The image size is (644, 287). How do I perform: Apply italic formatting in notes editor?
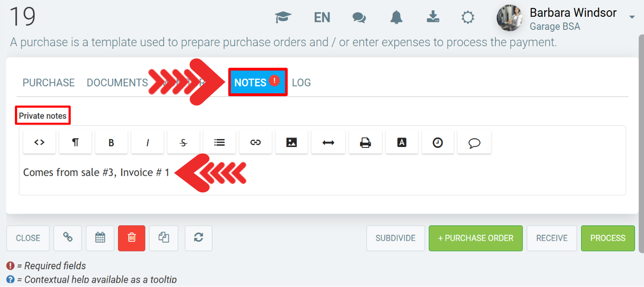[147, 142]
